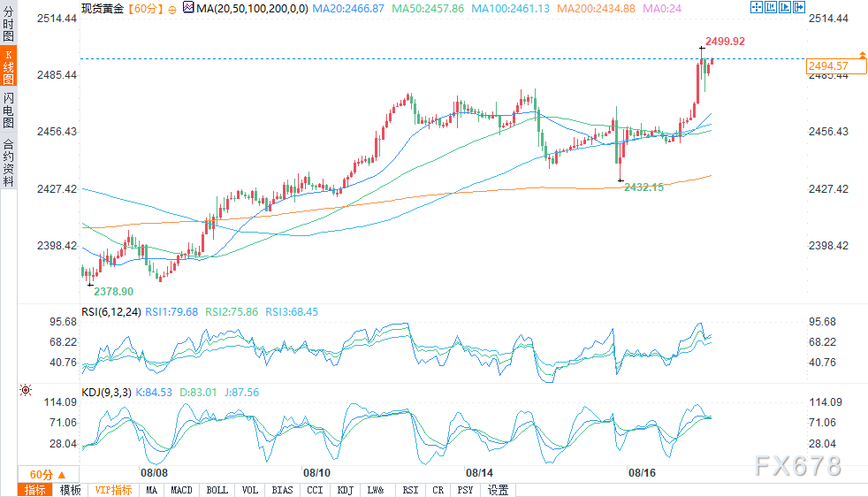
Task: Select the VIP指标 tab
Action: coord(113,490)
